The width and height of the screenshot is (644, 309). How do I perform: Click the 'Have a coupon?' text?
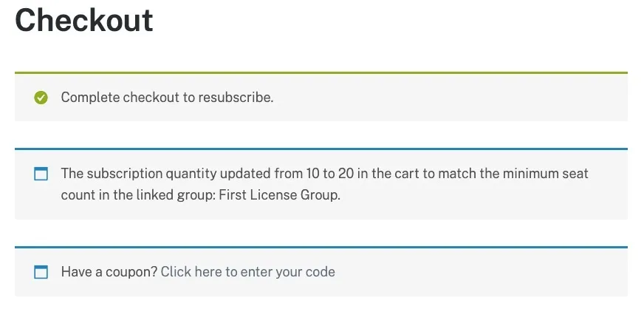coord(109,271)
